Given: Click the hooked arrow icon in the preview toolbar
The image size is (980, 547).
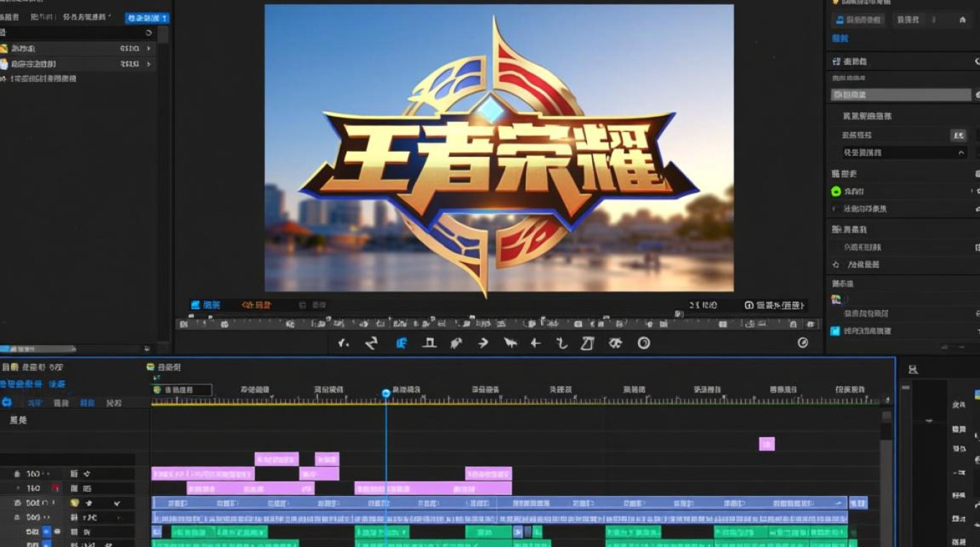Looking at the screenshot, I should pos(561,343).
